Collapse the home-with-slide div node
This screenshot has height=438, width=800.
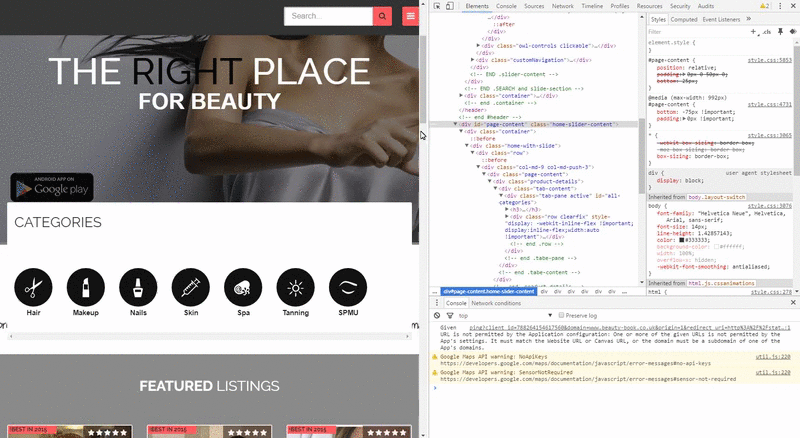coord(466,145)
